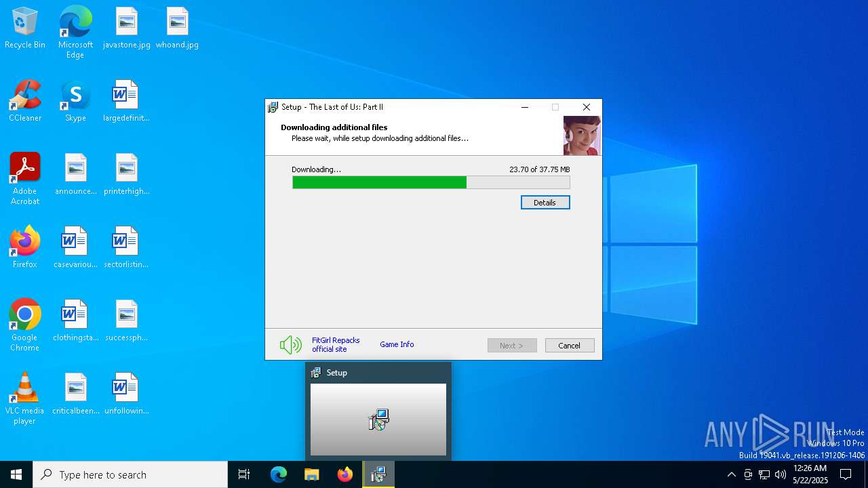The height and width of the screenshot is (488, 868).
Task: Open Firefox from the taskbar
Action: [345, 474]
